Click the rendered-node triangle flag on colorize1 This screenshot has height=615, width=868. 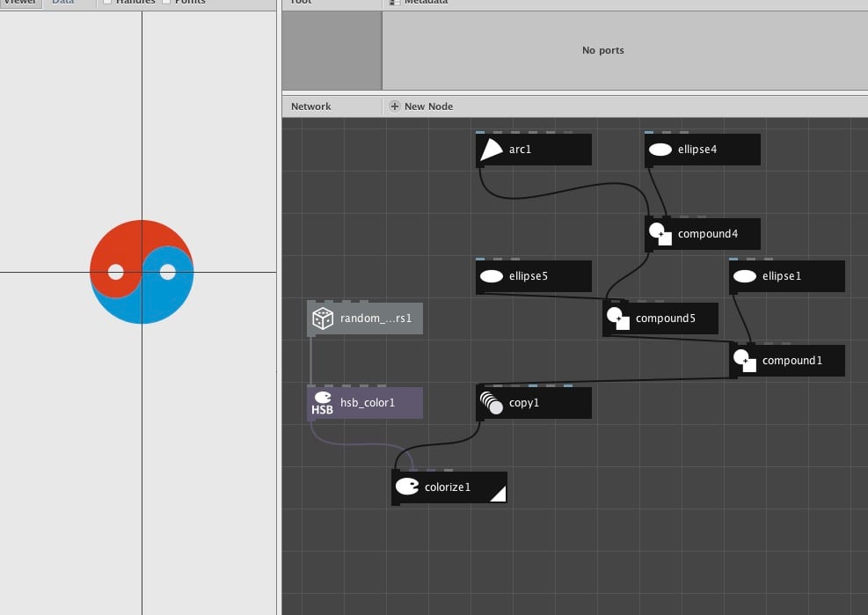500,494
